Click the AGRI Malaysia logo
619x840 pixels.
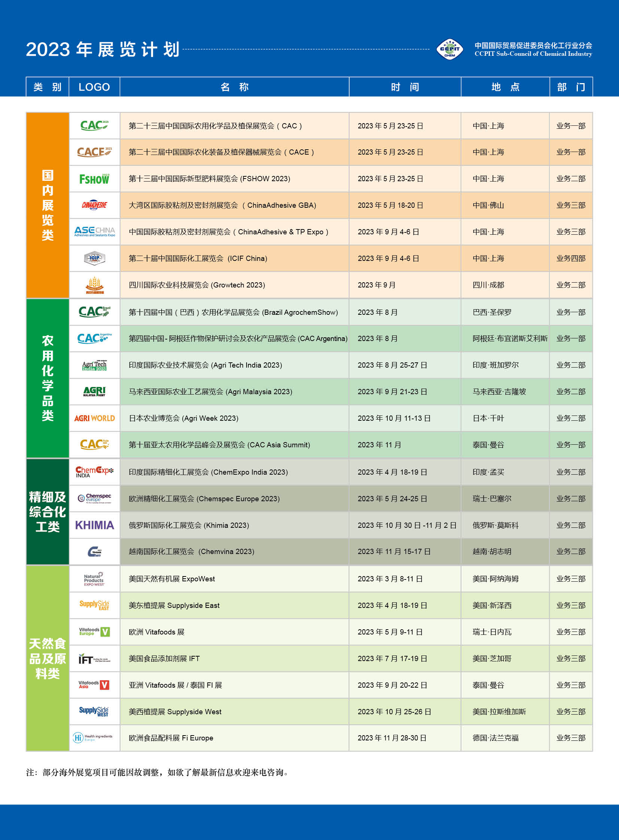(x=94, y=391)
